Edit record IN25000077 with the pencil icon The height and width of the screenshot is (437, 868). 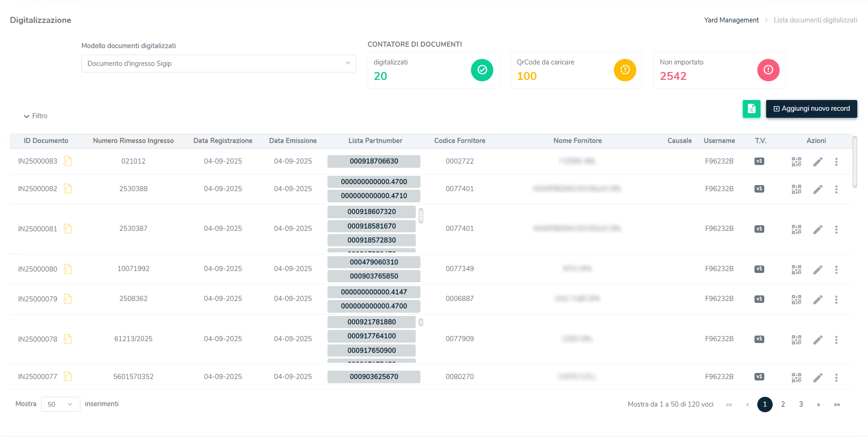pyautogui.click(x=818, y=378)
